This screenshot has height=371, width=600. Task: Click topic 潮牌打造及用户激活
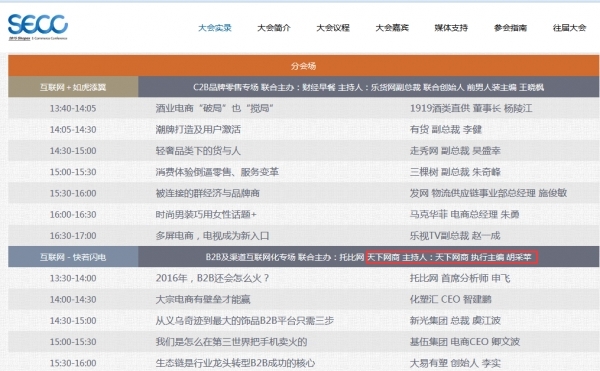pyautogui.click(x=198, y=130)
